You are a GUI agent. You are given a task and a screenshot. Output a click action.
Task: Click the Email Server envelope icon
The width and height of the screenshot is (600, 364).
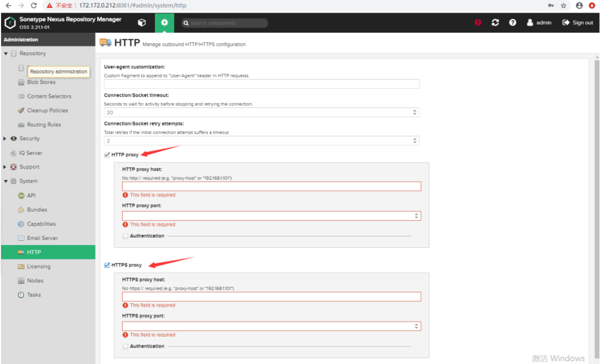(x=21, y=238)
